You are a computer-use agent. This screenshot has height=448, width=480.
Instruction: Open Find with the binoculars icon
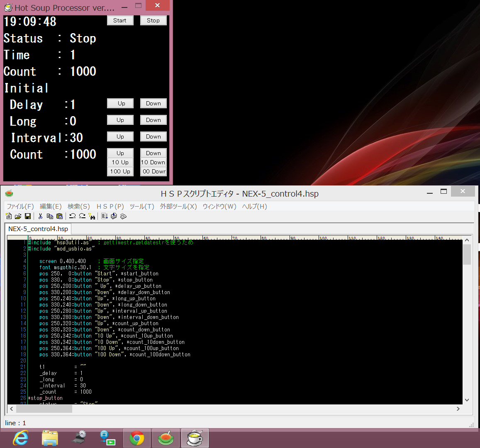coord(92,216)
